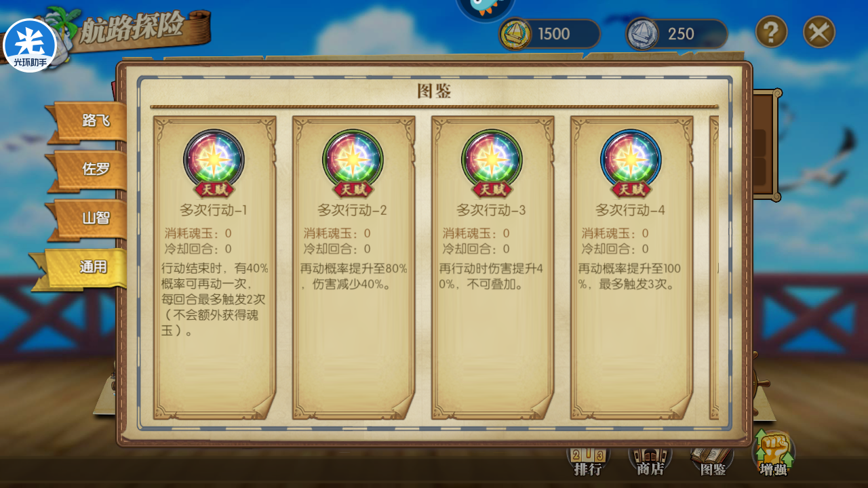Open the question mark help icon

pos(772,32)
